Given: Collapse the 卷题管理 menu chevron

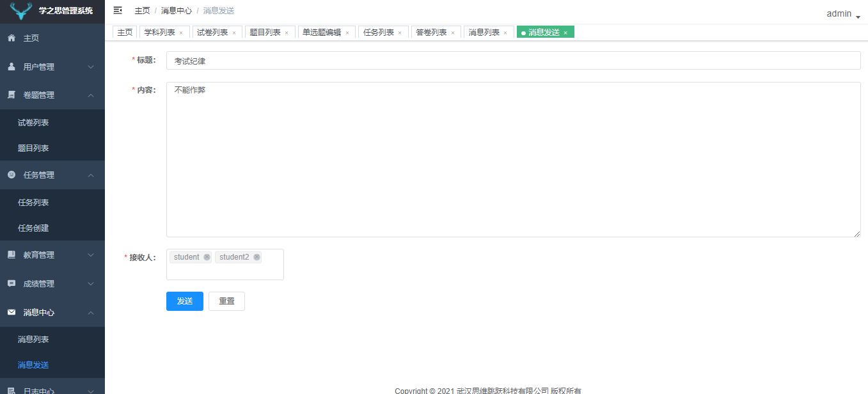Looking at the screenshot, I should 91,95.
